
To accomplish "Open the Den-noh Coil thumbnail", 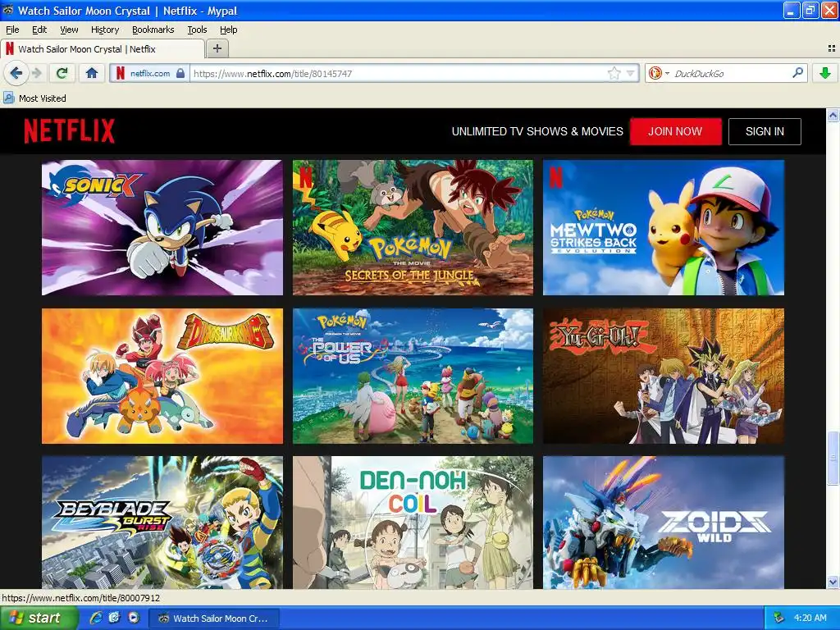I will pyautogui.click(x=413, y=523).
